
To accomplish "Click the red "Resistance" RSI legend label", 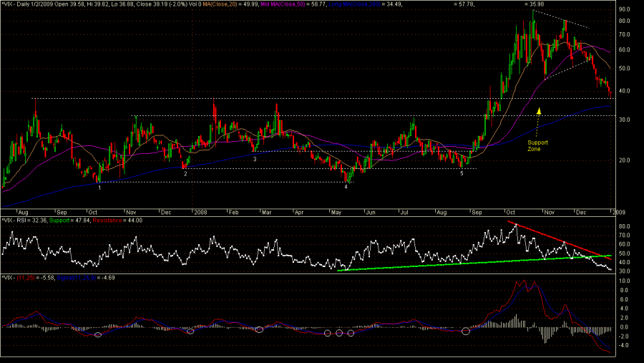I will tap(107, 221).
